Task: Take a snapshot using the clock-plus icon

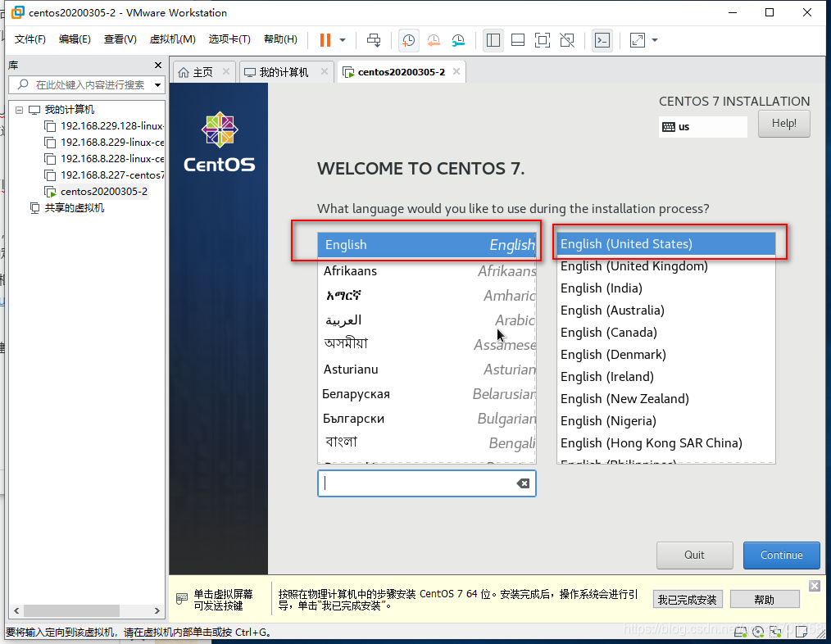Action: coord(409,40)
